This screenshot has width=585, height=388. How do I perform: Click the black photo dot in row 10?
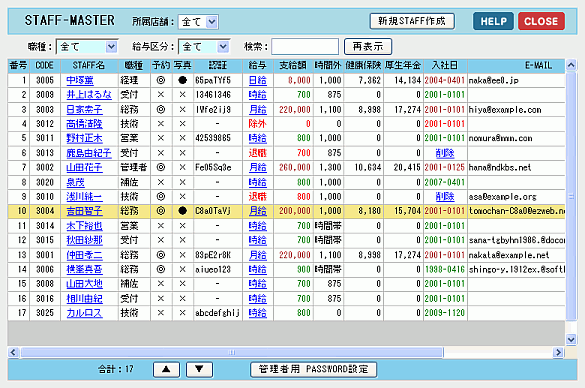pos(182,211)
